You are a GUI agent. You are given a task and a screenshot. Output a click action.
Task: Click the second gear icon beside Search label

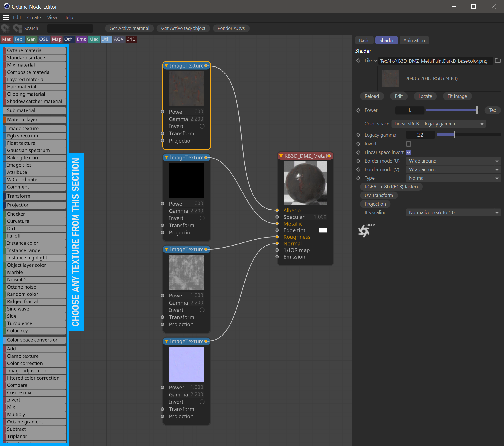click(x=17, y=28)
